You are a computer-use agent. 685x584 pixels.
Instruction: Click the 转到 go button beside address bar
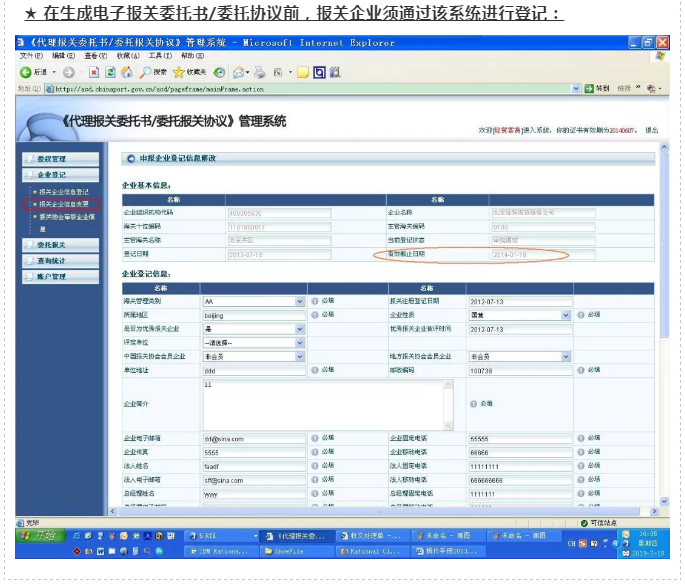point(596,89)
